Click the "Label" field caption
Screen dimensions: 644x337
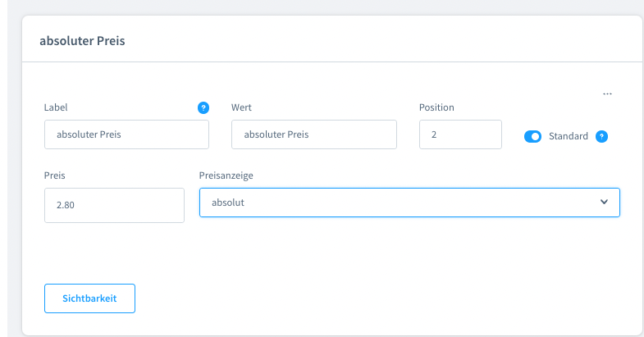[x=56, y=107]
